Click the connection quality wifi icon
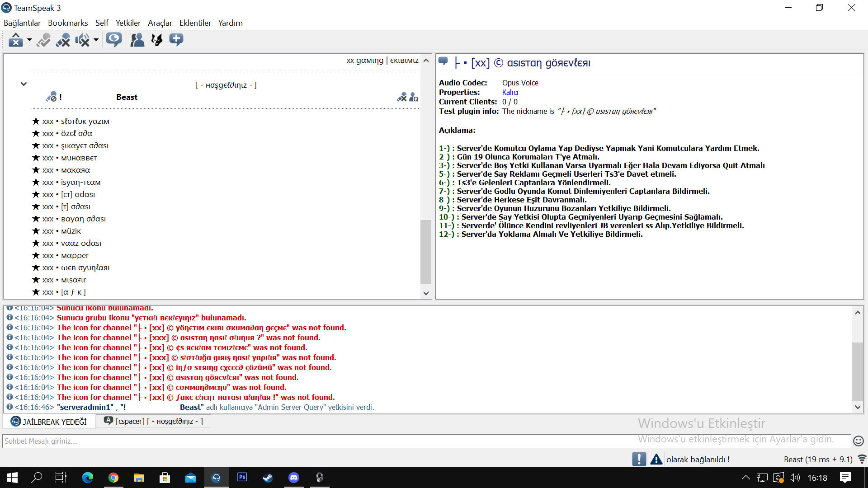The width and height of the screenshot is (868, 488). 862,459
